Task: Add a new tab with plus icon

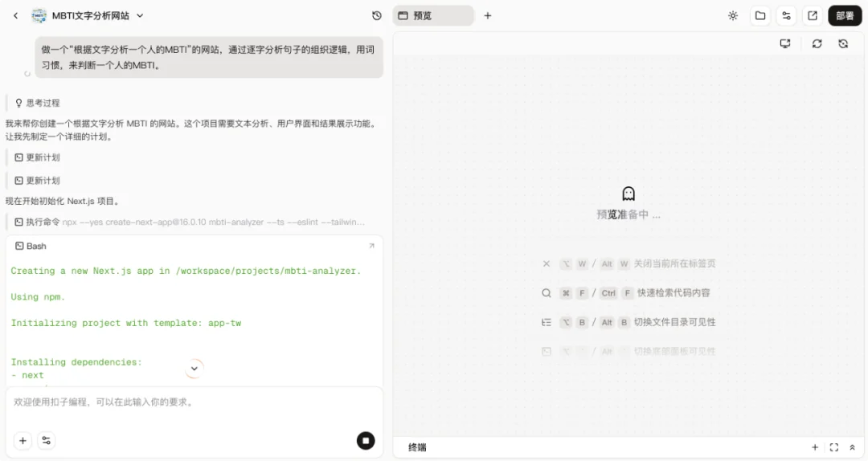Action: [x=488, y=15]
